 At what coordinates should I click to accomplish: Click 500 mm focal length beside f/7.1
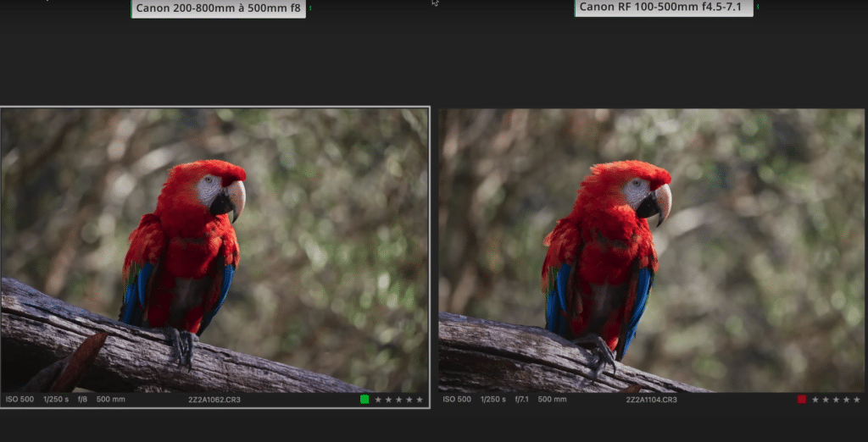pyautogui.click(x=552, y=400)
